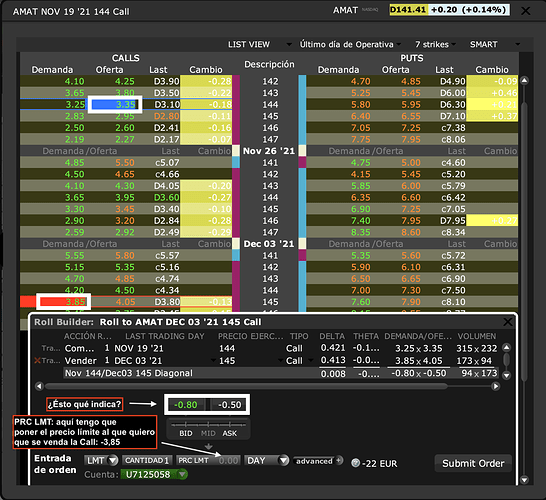Click the horizontal scrollbar right arrow

pos(496,386)
